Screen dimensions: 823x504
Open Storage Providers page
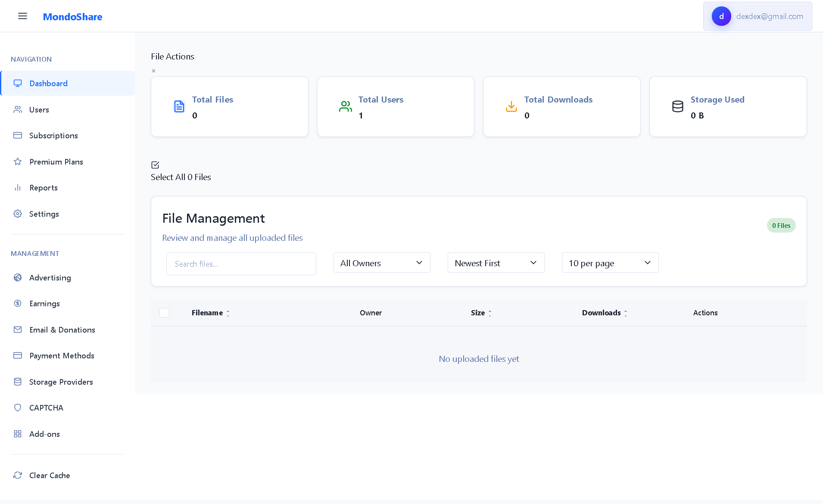click(x=68, y=382)
